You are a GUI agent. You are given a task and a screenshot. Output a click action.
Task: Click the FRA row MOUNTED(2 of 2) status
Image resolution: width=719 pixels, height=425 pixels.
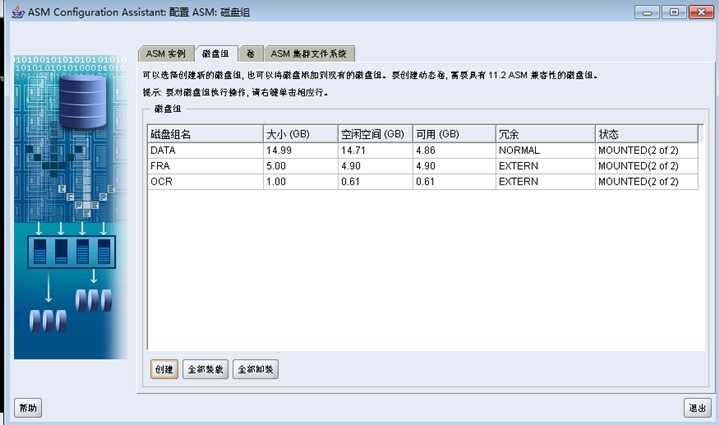[647, 166]
